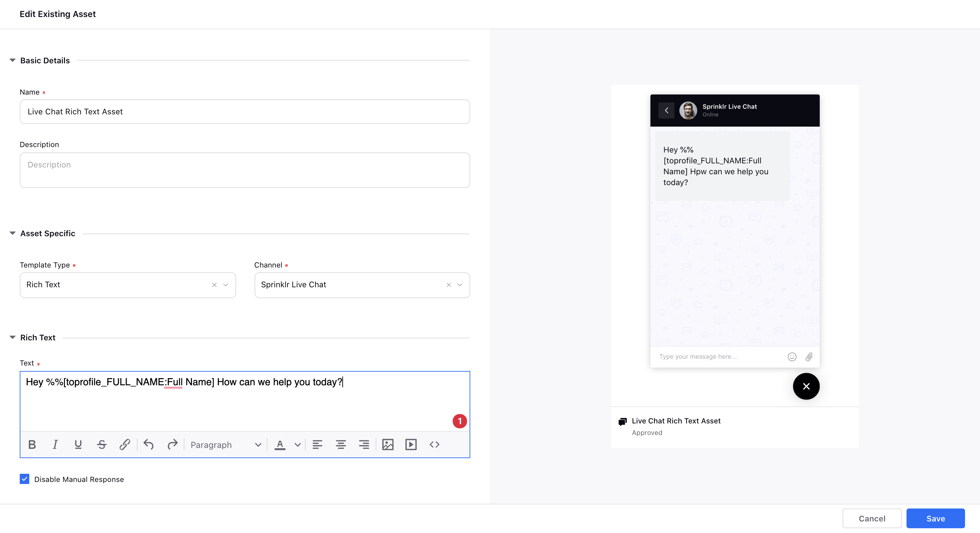This screenshot has height=533, width=980.
Task: Insert a video into the text
Action: tap(411, 445)
